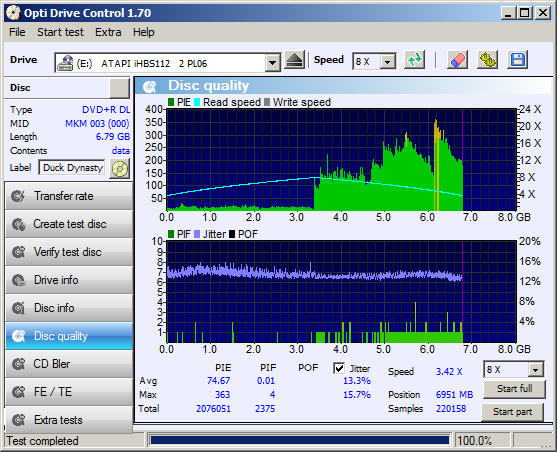Image resolution: width=557 pixels, height=452 pixels.
Task: Click the test progress bar
Action: coord(299,441)
